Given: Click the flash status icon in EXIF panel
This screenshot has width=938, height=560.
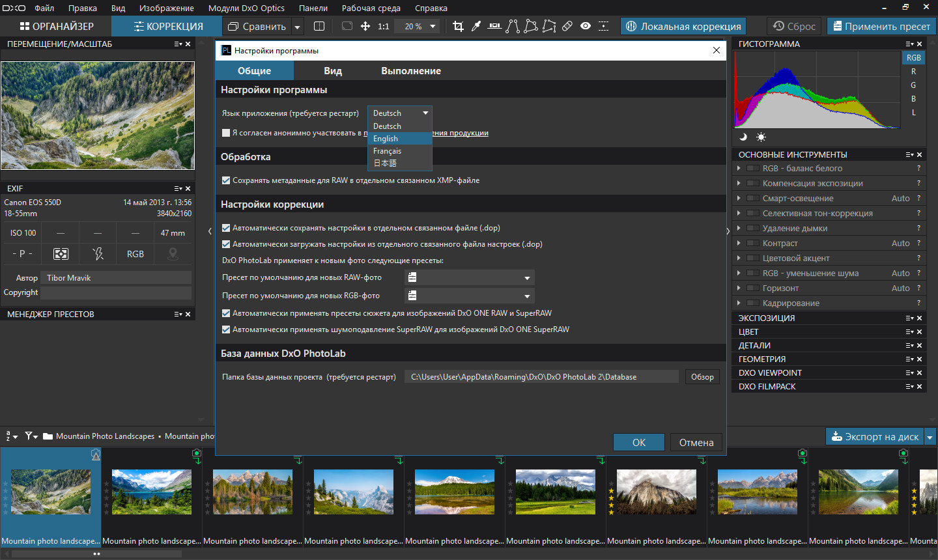Looking at the screenshot, I should click(98, 254).
